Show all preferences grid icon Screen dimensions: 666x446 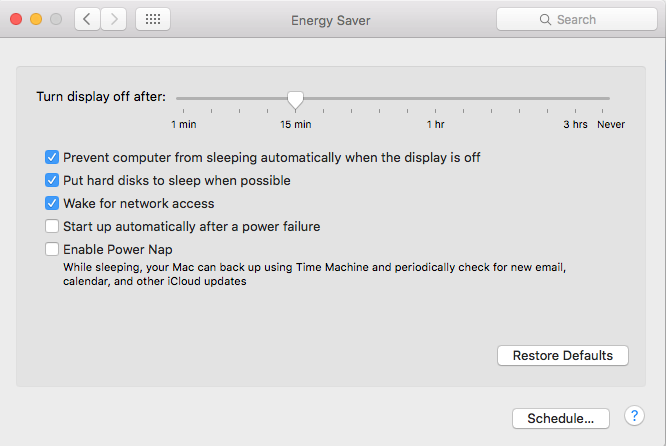[x=153, y=20]
